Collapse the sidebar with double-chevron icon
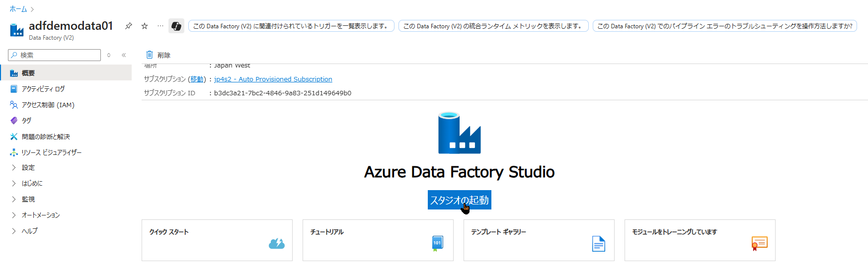868x275 pixels. pyautogui.click(x=124, y=55)
